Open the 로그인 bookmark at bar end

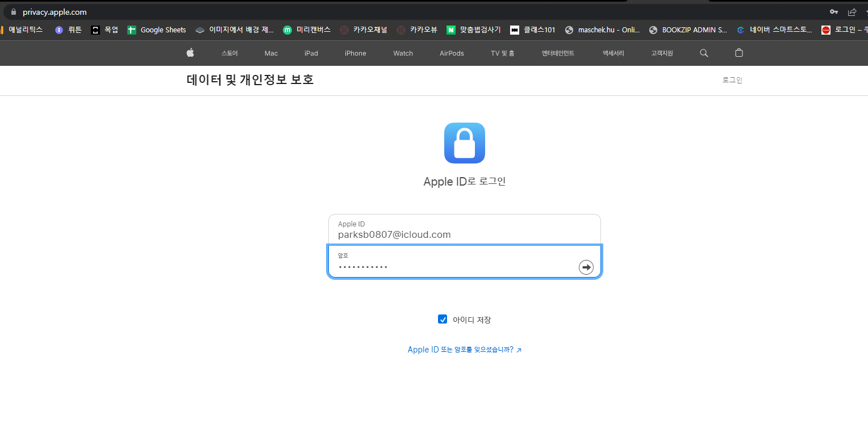coord(845,30)
